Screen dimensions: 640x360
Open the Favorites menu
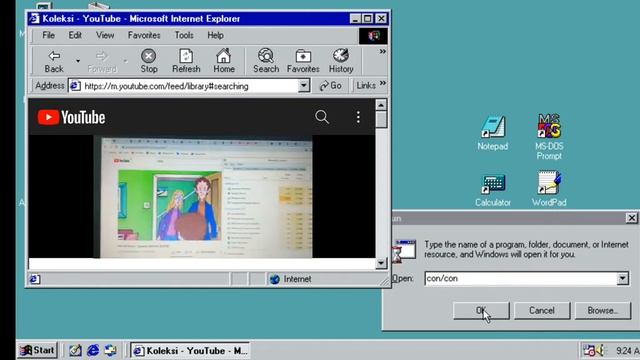[x=144, y=36]
